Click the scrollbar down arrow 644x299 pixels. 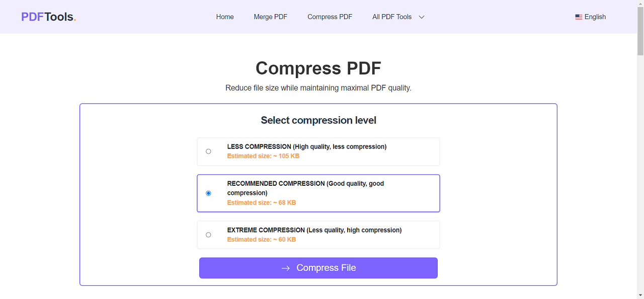click(x=640, y=295)
